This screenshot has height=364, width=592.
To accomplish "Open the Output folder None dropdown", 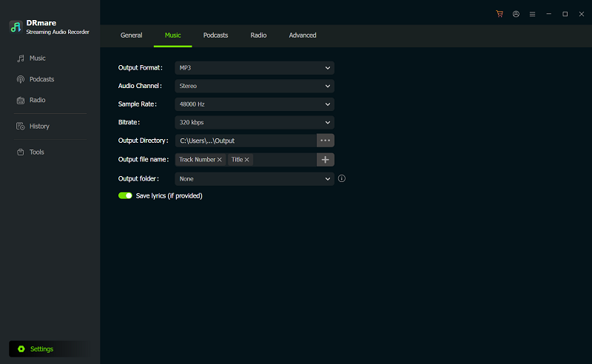I will tap(255, 179).
